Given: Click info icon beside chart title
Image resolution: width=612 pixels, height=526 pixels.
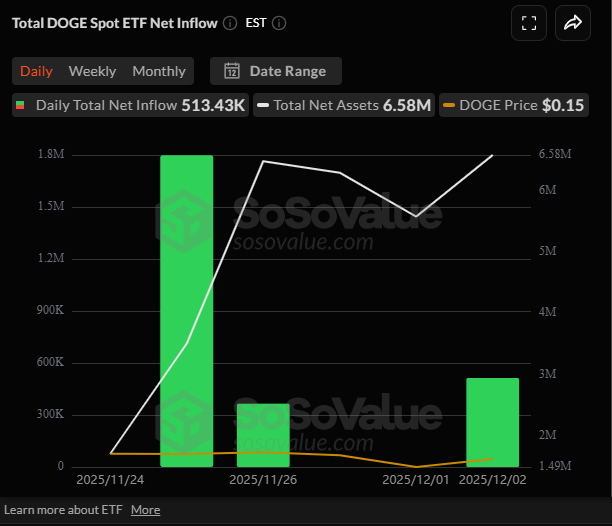Looking at the screenshot, I should coord(230,23).
